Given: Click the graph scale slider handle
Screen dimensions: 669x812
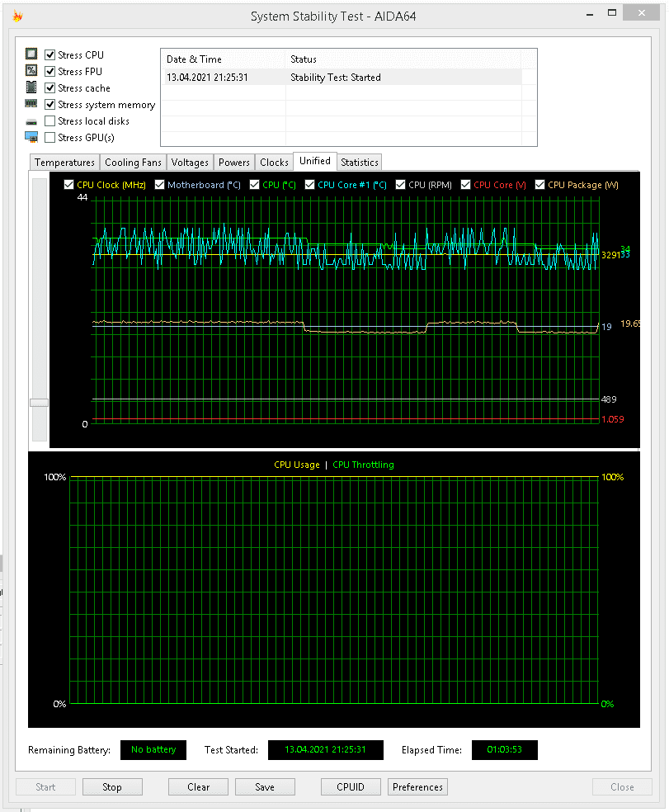Looking at the screenshot, I should [40, 403].
